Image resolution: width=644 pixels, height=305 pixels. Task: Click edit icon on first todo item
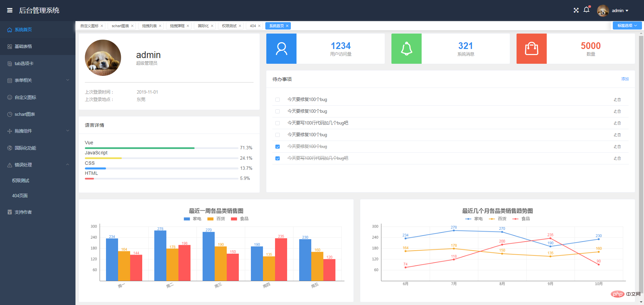615,100
